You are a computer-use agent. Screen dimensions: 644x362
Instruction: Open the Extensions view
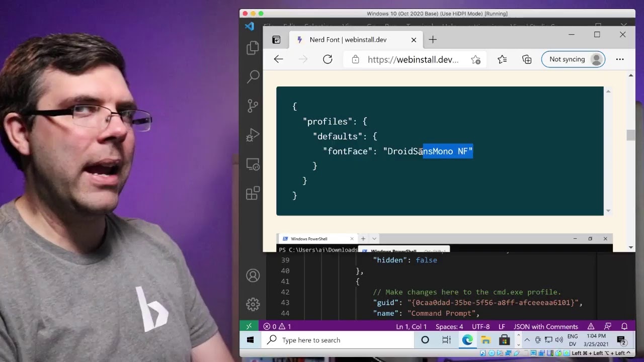[253, 193]
